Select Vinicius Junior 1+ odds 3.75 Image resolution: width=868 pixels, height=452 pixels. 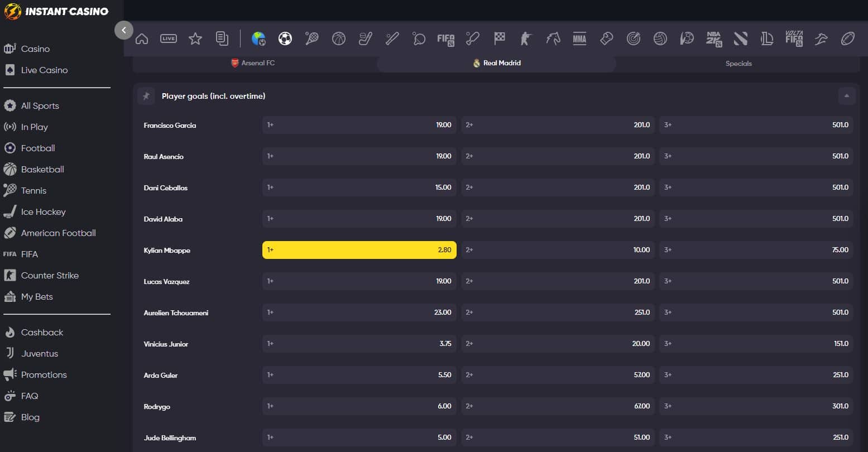pos(359,344)
